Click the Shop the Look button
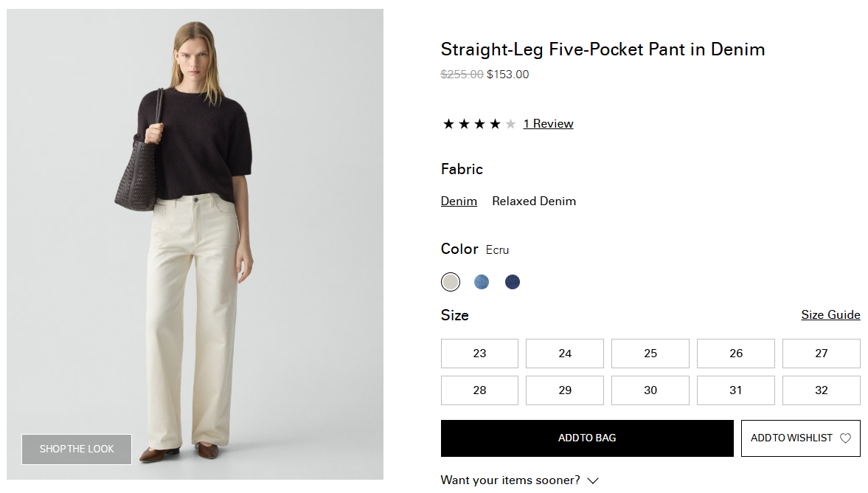 pyautogui.click(x=77, y=449)
